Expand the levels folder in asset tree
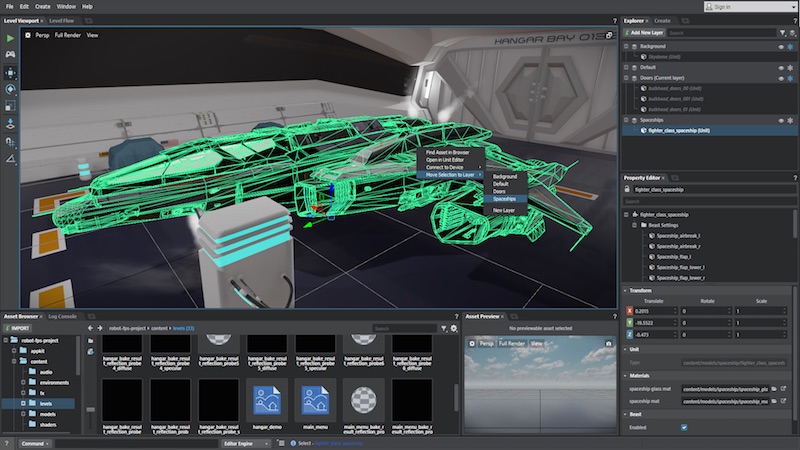This screenshot has width=800, height=450. tap(23, 403)
